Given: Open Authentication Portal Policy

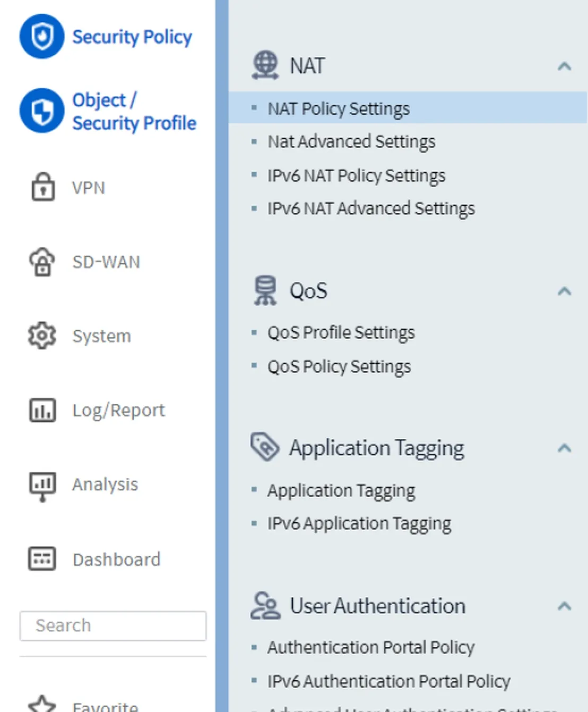Looking at the screenshot, I should pos(371,647).
